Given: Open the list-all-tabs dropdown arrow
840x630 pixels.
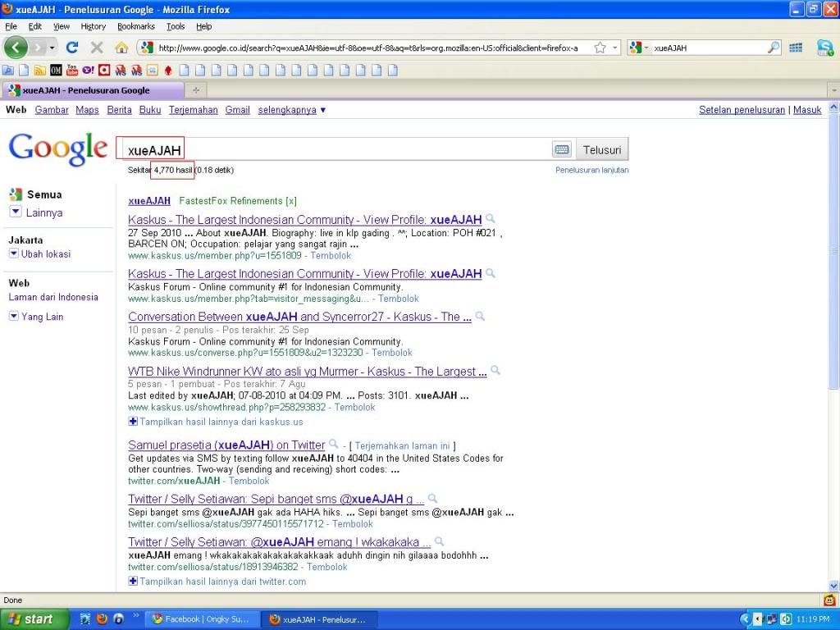Looking at the screenshot, I should [x=833, y=90].
